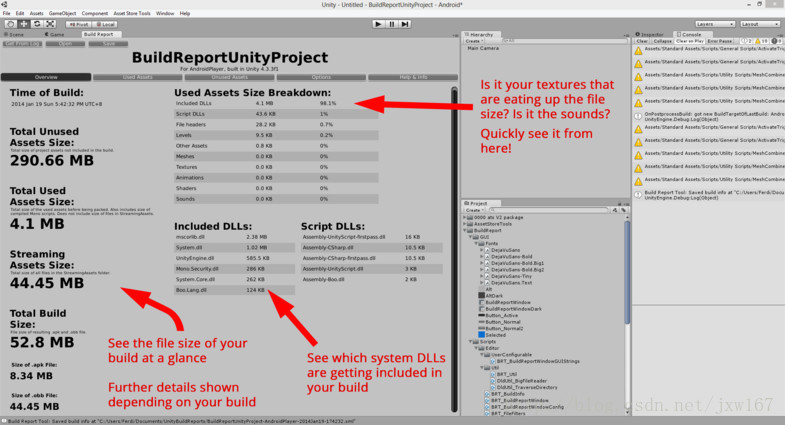Click the Get From Log button
Viewport: 785px width, 425px height.
22,44
